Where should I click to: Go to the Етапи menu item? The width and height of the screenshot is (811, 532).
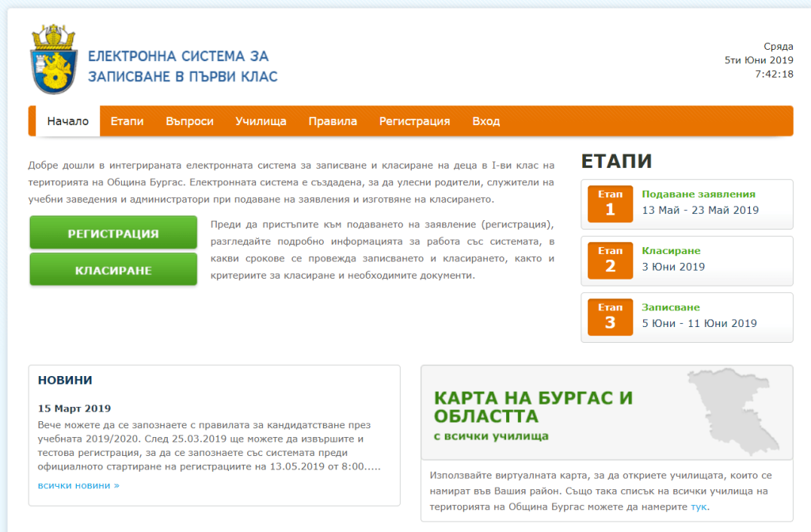[x=127, y=121]
